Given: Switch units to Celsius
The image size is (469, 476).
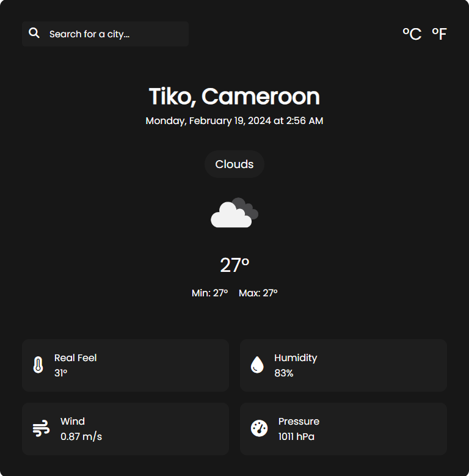Looking at the screenshot, I should point(412,34).
